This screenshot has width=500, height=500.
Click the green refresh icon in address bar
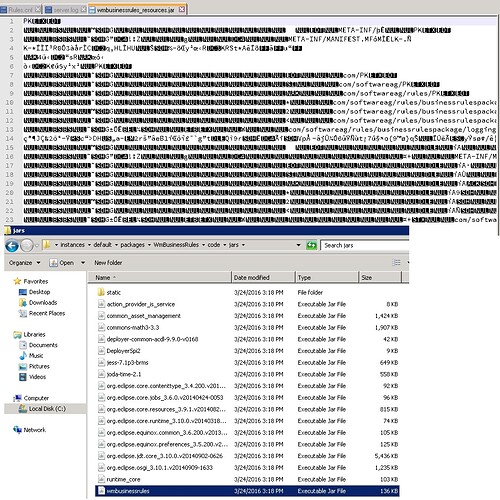[311, 245]
